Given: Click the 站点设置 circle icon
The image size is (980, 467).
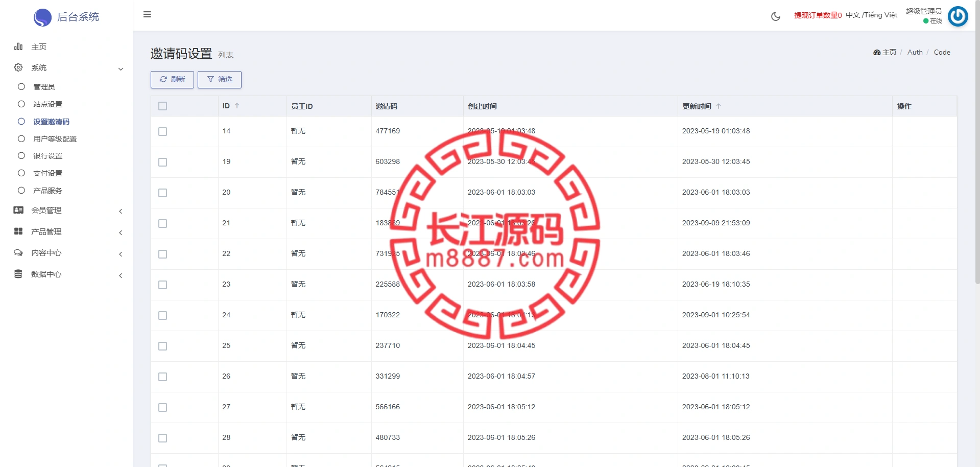Looking at the screenshot, I should [x=21, y=104].
